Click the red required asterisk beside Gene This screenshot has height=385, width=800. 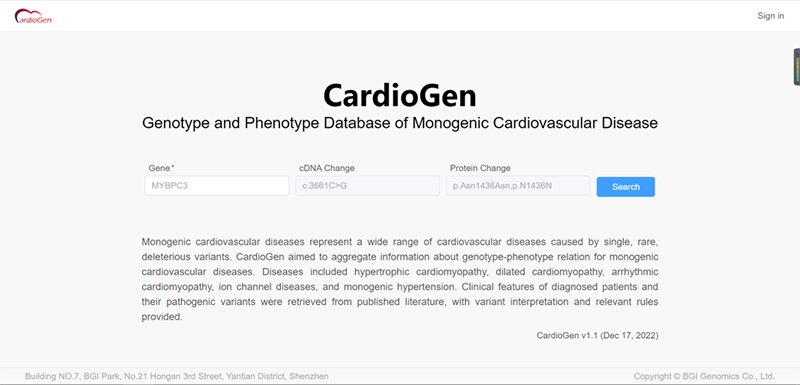tap(172, 167)
